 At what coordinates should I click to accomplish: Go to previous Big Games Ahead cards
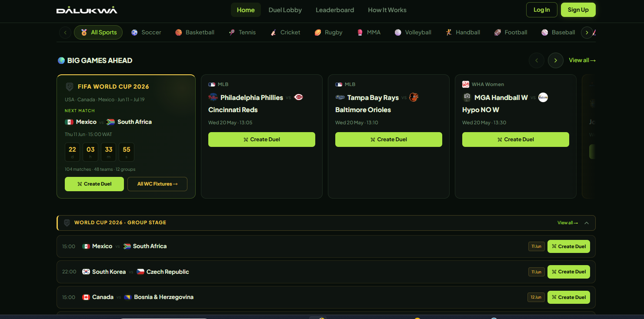(537, 60)
